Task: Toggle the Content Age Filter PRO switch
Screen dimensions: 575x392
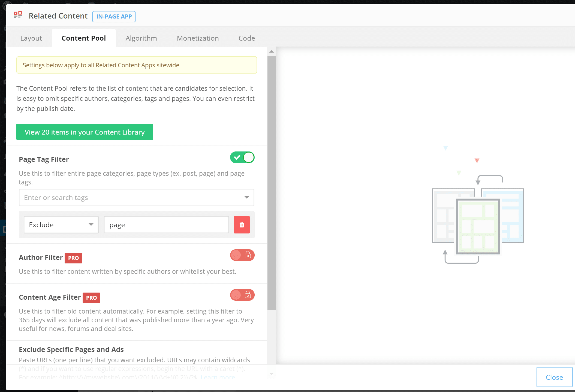Action: click(x=242, y=295)
